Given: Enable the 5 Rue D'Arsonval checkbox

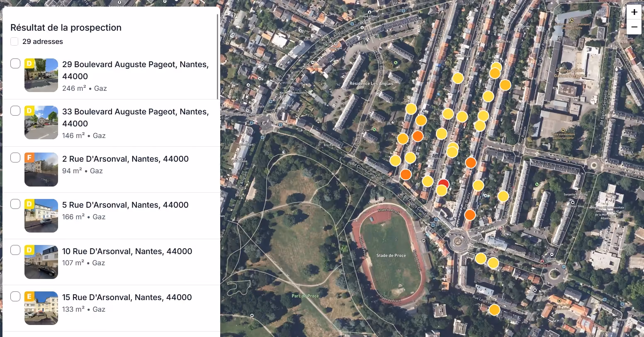Looking at the screenshot, I should (15, 204).
